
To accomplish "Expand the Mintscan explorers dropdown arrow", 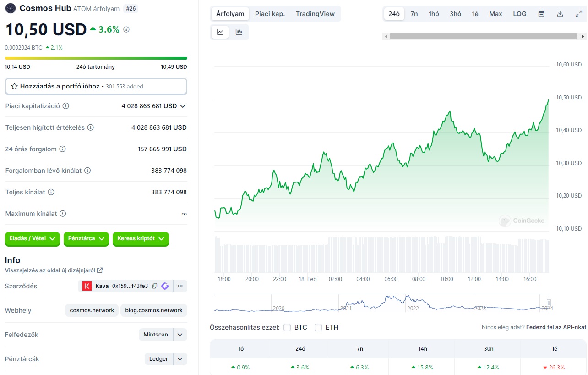I will click(x=180, y=335).
